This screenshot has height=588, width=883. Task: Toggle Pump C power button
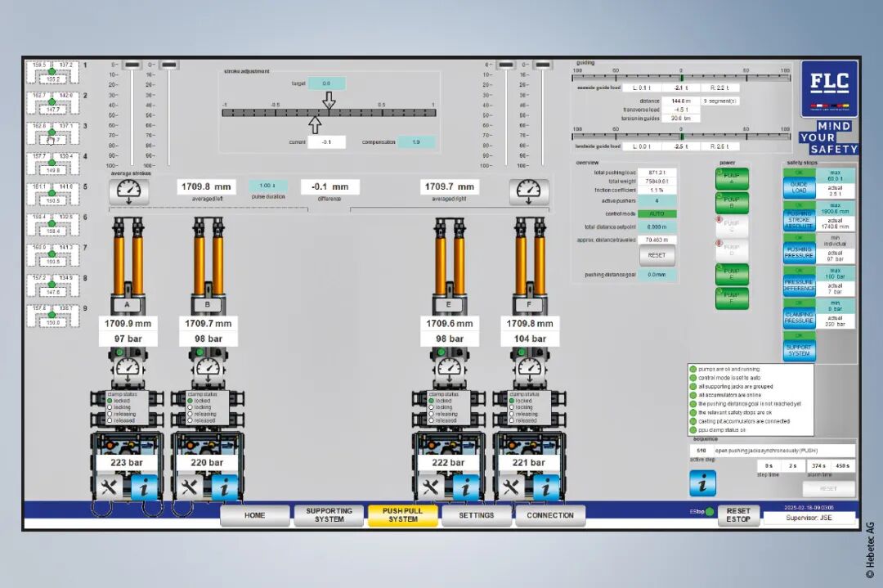tap(732, 227)
